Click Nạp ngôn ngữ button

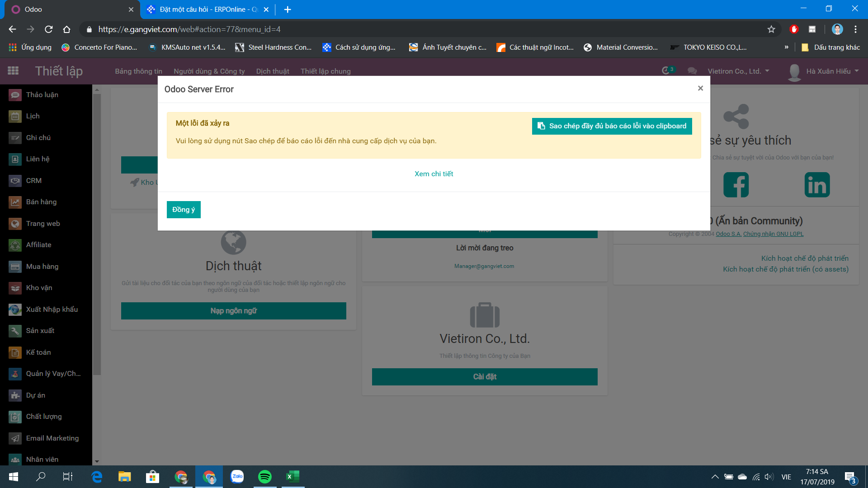233,311
